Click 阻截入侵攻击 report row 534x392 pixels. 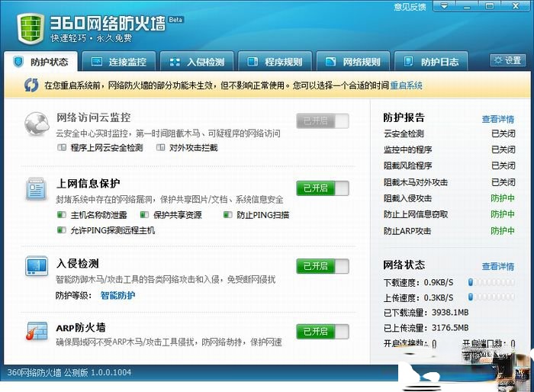[x=449, y=198]
